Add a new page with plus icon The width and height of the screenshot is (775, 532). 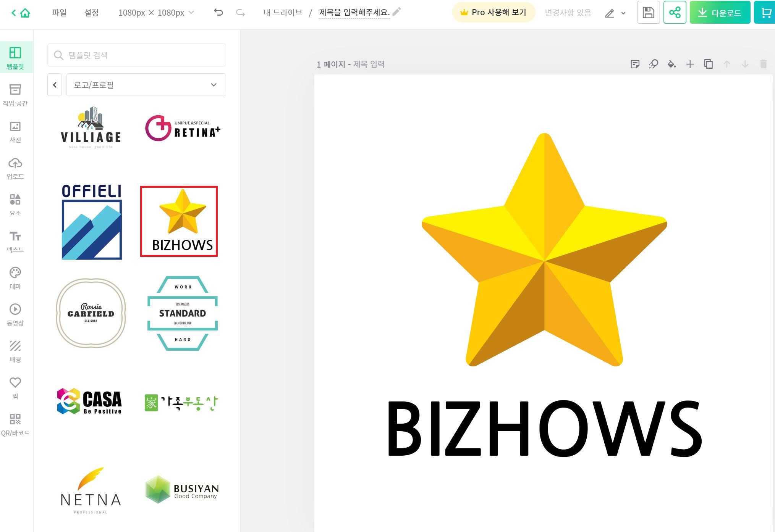coord(690,64)
